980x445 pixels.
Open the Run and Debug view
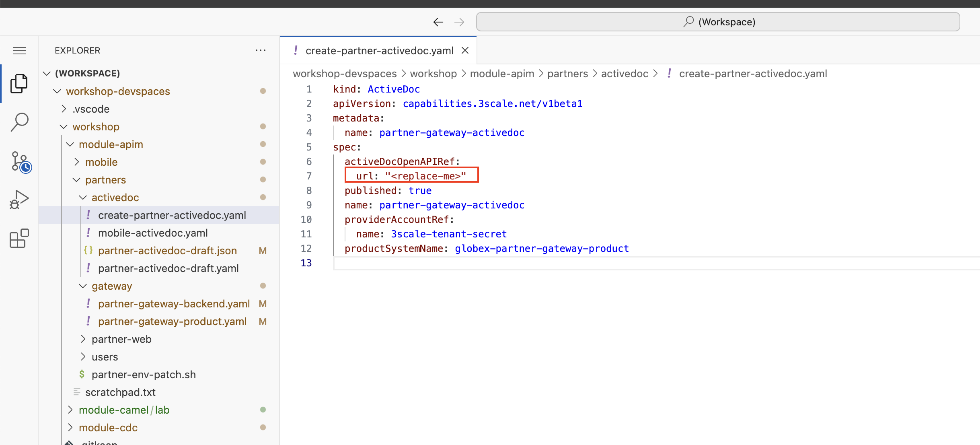pos(19,200)
